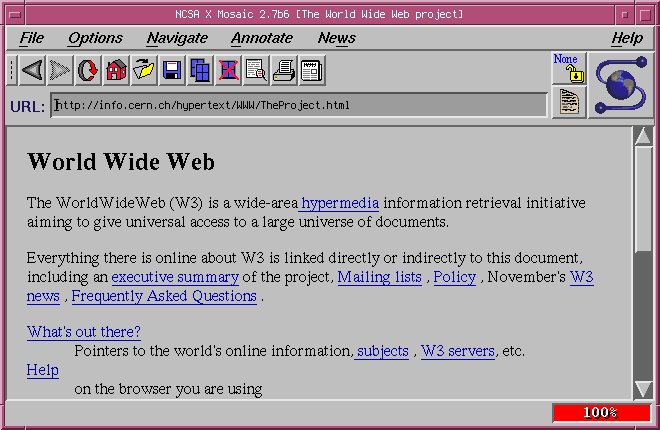Open the News menu
Viewport: 660px width, 430px height.
point(337,38)
